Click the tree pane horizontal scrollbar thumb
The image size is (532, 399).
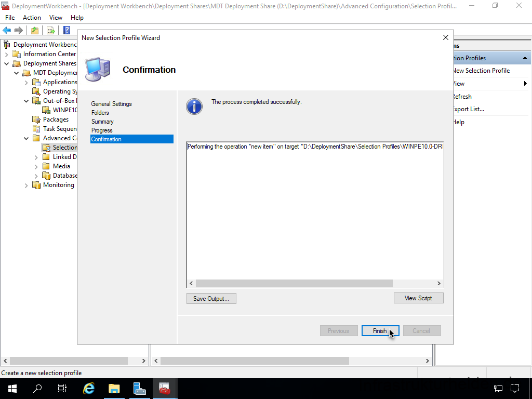coord(69,361)
